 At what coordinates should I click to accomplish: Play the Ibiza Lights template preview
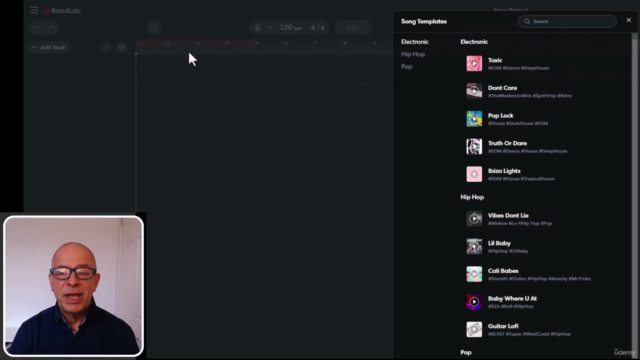(x=474, y=174)
